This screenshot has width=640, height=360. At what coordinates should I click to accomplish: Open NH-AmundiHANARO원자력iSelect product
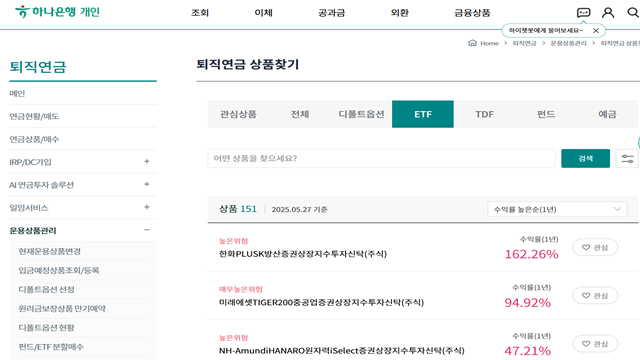click(342, 351)
